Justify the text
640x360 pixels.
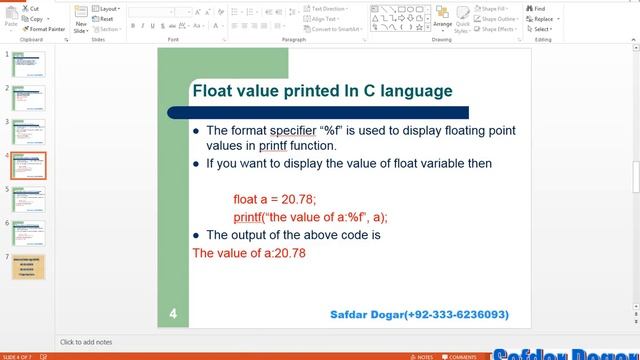(264, 26)
